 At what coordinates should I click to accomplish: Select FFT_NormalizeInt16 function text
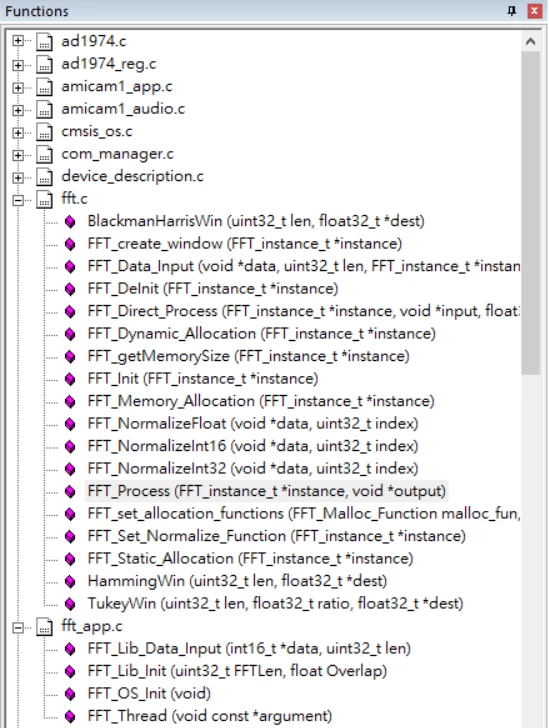point(253,446)
